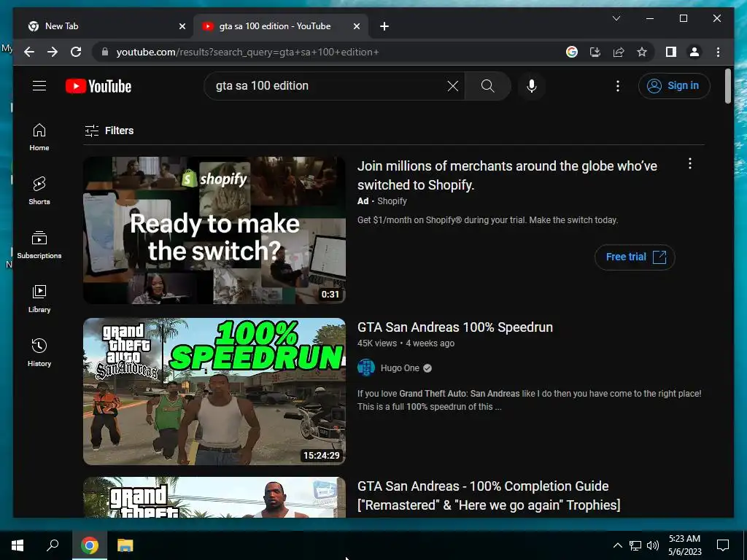
Task: Open the Chrome three-dot menu
Action: coord(718,52)
